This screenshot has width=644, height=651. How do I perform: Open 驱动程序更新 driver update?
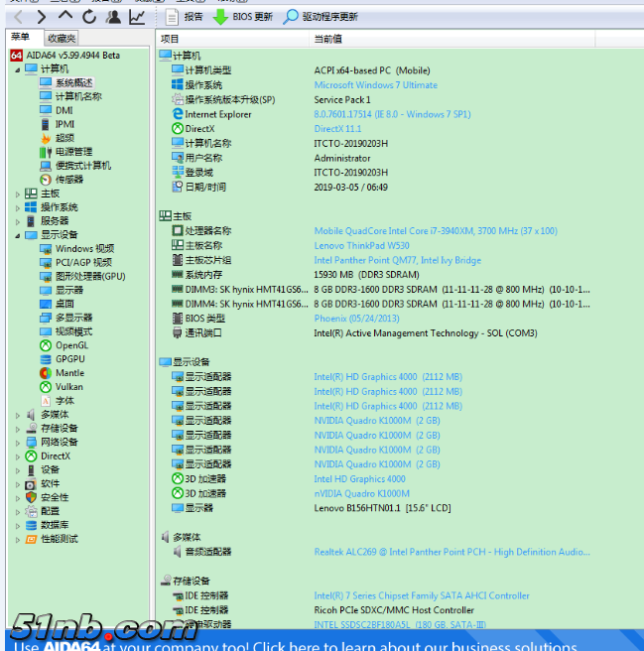(321, 17)
